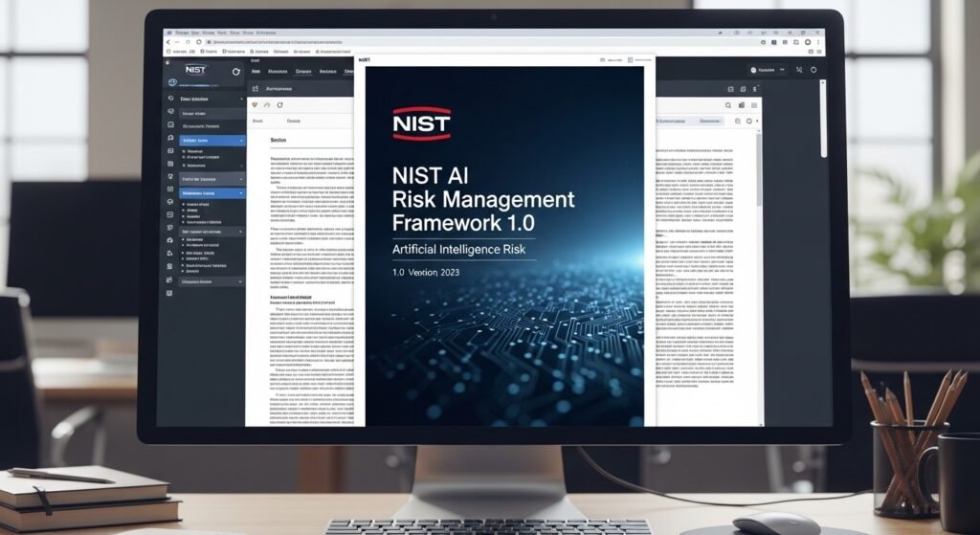Open the browser three-dot menu
Image resolution: width=980 pixels, height=535 pixels.
(x=818, y=42)
